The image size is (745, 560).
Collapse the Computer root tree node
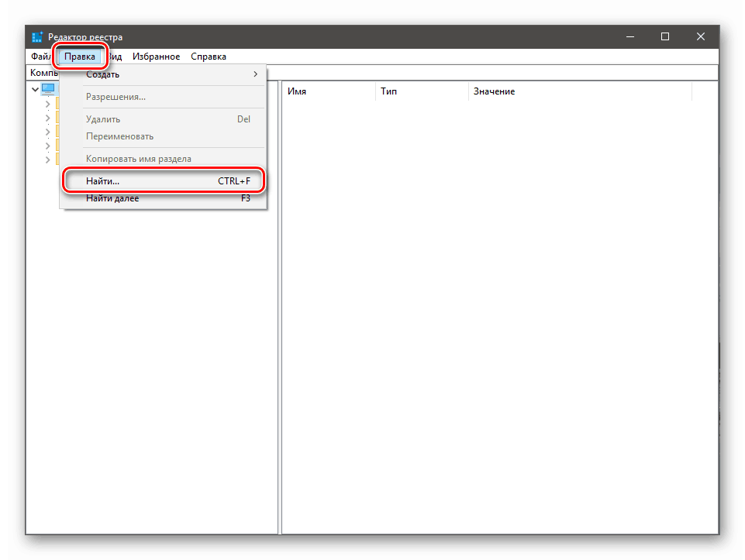click(x=35, y=89)
